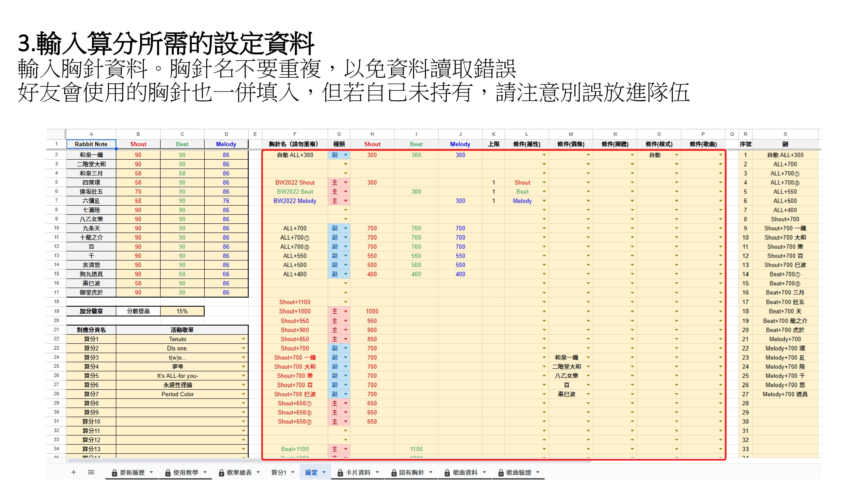Click lock icon on 歌曲驗證 tab

pos(501,473)
